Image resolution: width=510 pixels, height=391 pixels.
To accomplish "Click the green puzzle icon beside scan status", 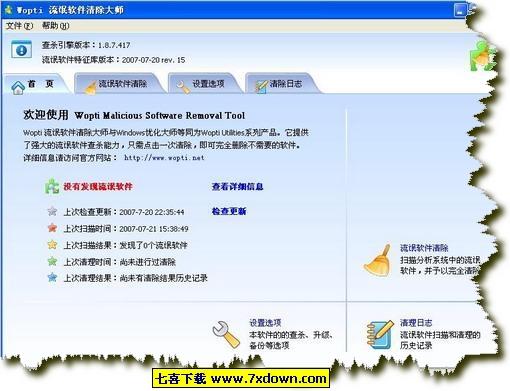I will point(52,186).
